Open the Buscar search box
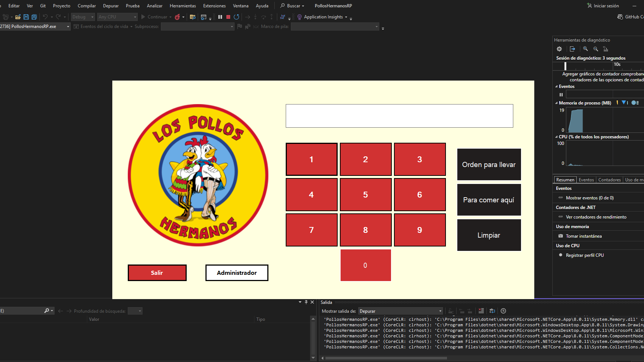The height and width of the screenshot is (362, 644). pos(292,6)
